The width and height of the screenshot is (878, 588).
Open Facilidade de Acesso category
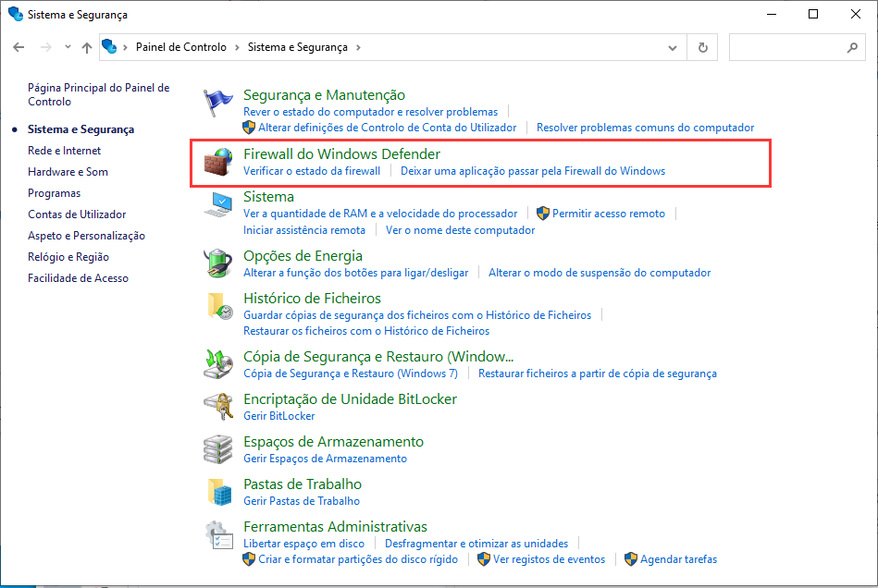[x=78, y=278]
